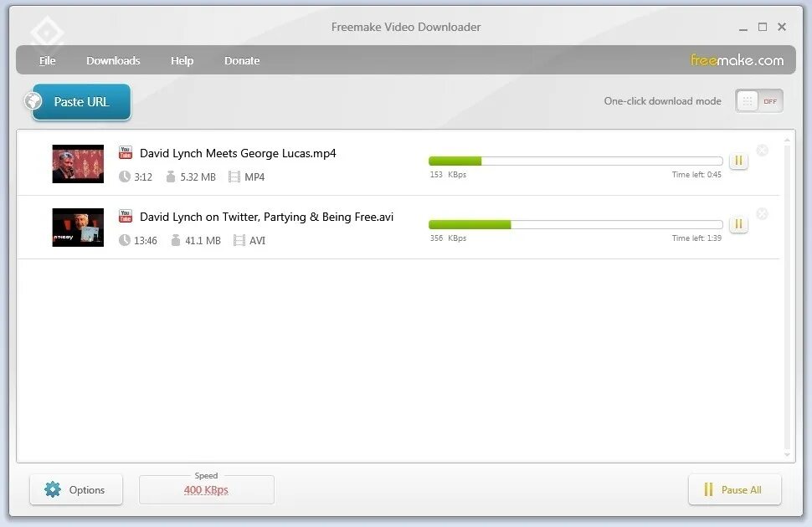Click progress bar of Being Free.avi download
The image size is (812, 527).
[575, 225]
